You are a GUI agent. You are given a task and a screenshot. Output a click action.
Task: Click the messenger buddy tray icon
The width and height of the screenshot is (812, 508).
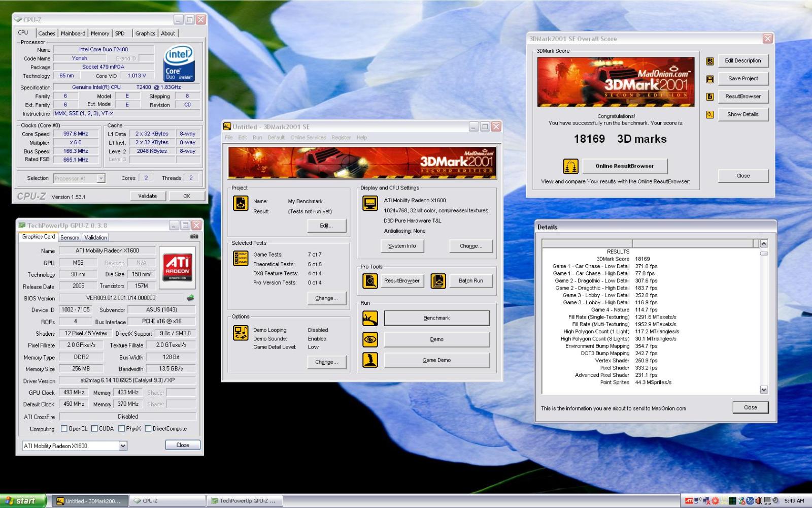pos(741,501)
